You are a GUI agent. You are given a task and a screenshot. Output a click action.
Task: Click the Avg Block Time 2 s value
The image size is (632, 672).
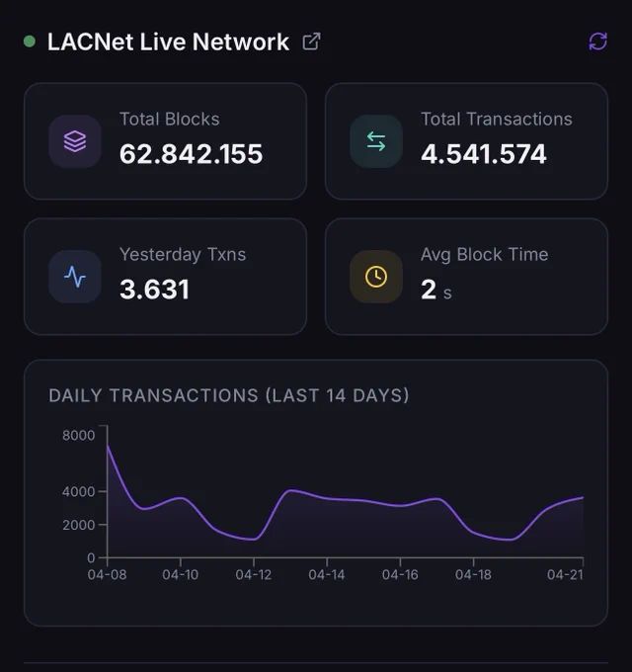(436, 290)
